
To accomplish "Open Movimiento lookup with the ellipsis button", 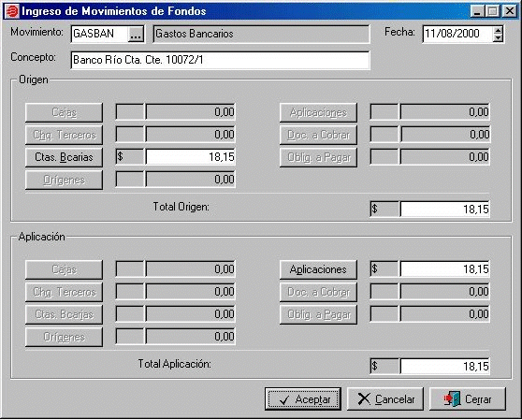I will pyautogui.click(x=136, y=34).
